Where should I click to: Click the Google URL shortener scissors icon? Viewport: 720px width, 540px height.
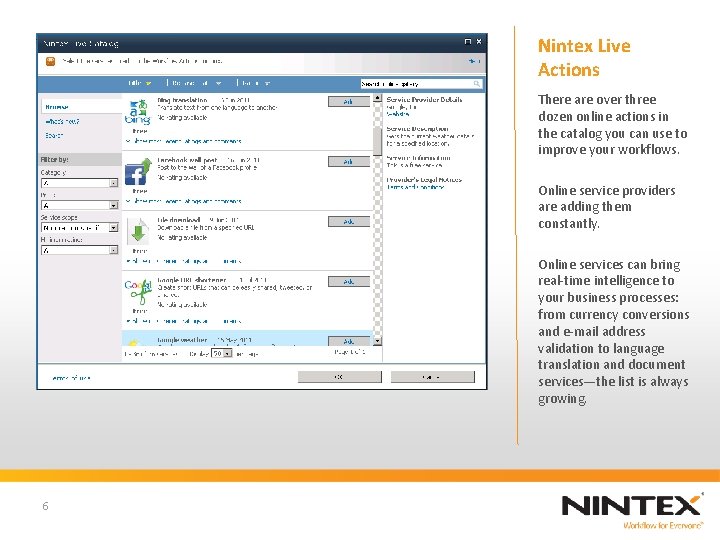point(138,292)
